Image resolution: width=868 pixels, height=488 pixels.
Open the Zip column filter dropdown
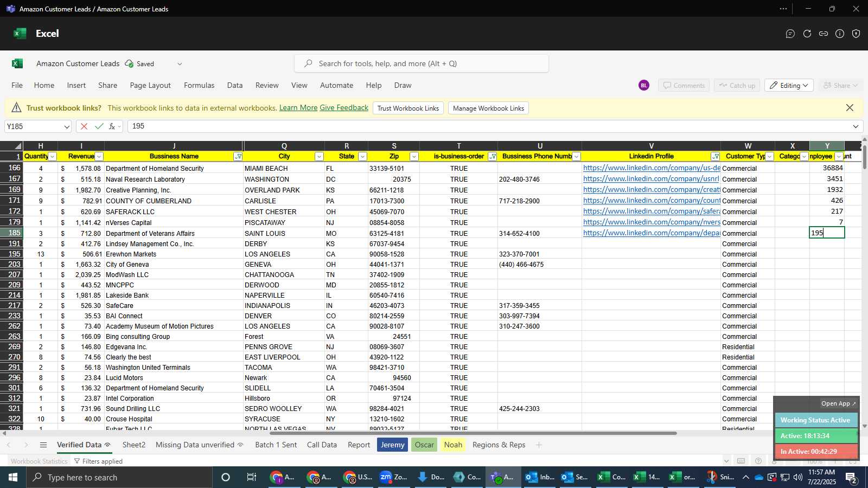pyautogui.click(x=414, y=157)
